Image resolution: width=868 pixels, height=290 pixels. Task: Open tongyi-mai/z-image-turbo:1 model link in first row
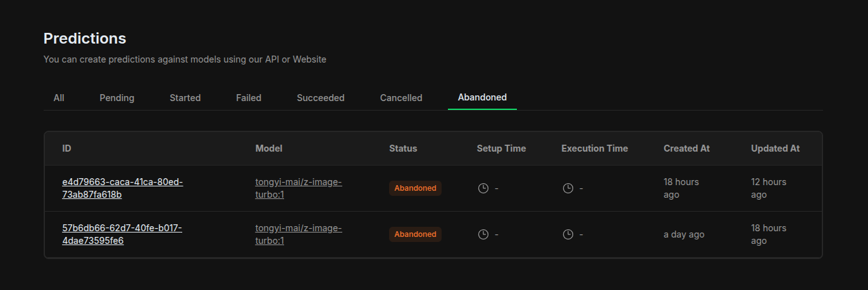coord(299,188)
